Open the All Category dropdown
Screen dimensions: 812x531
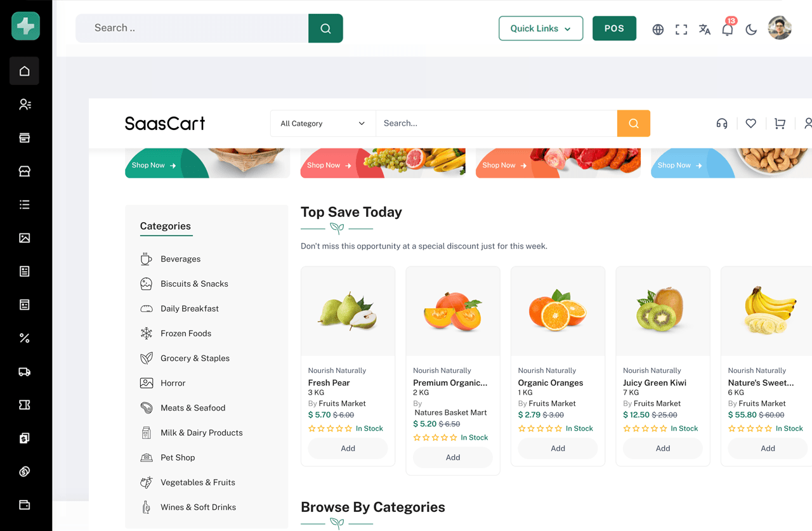322,124
